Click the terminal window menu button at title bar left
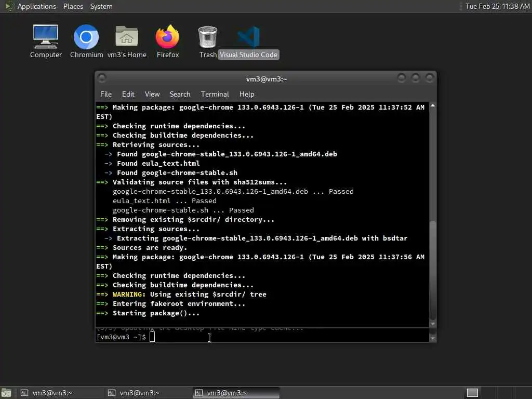 (x=101, y=78)
